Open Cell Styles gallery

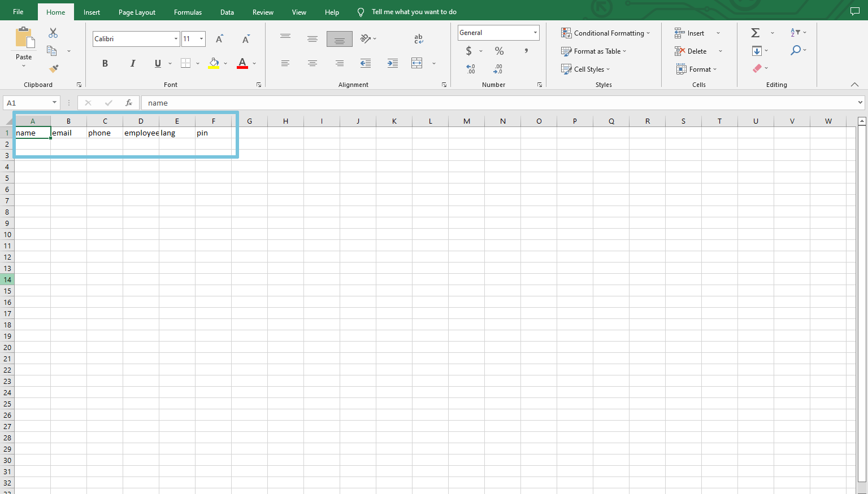(585, 69)
